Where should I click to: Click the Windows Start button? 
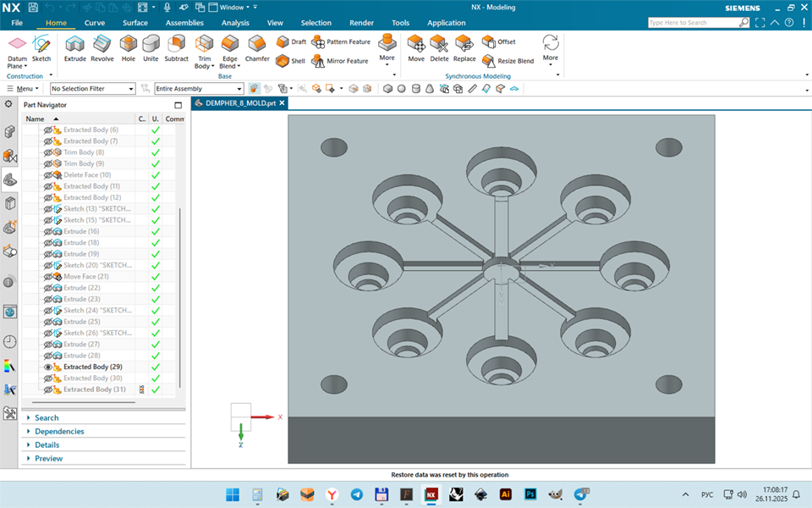pyautogui.click(x=233, y=494)
